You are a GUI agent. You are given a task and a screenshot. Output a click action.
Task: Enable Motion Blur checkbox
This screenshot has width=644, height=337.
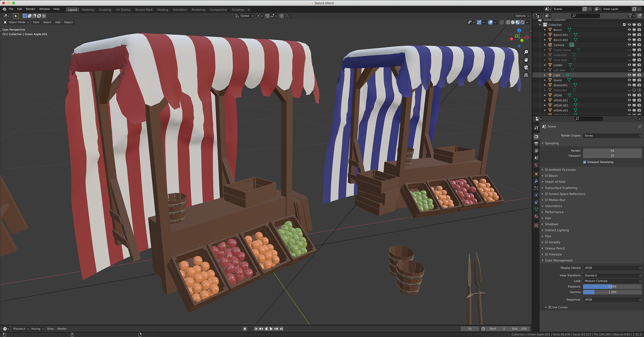546,200
